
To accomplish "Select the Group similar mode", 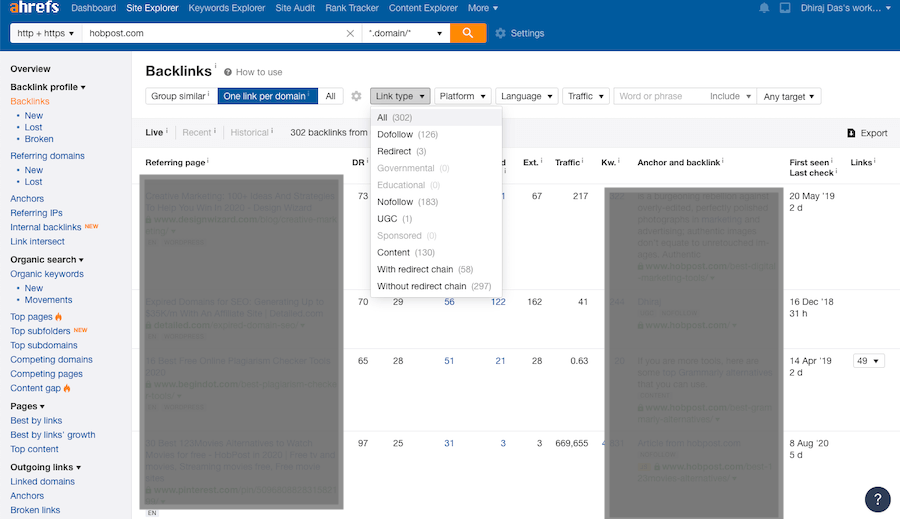I will coord(180,96).
